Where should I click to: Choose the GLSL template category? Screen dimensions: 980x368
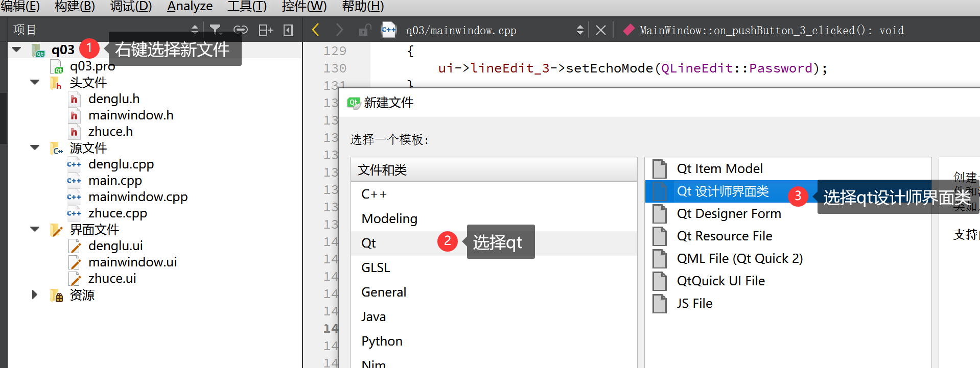[x=494, y=267]
